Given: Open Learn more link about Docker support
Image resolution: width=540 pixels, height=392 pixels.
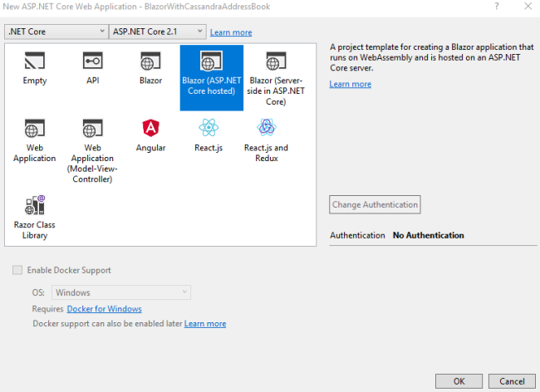Looking at the screenshot, I should pos(205,324).
